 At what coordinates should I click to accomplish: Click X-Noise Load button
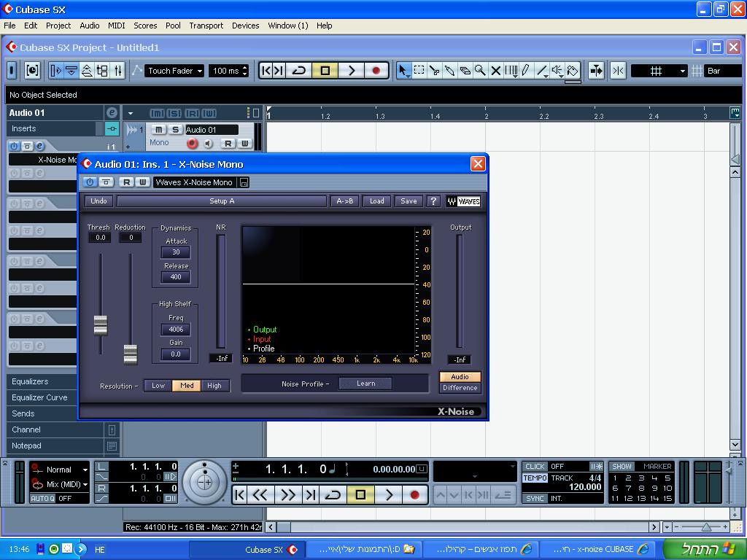point(377,201)
